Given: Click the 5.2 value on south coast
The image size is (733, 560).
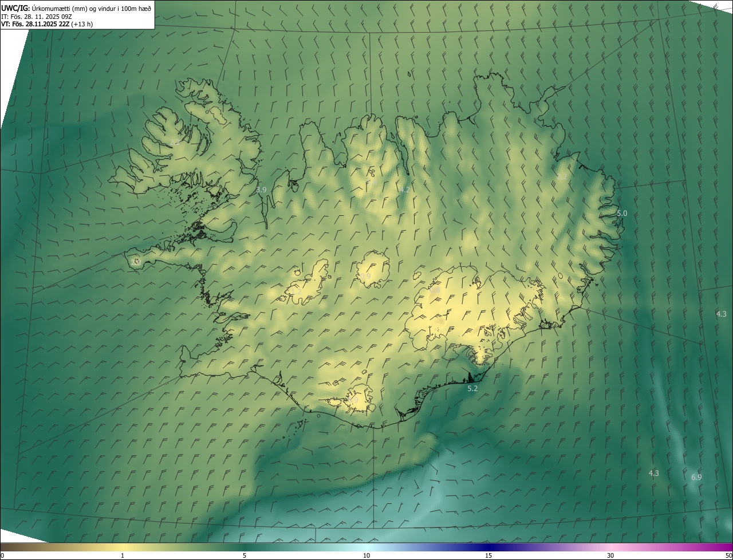Looking at the screenshot, I should click(472, 388).
